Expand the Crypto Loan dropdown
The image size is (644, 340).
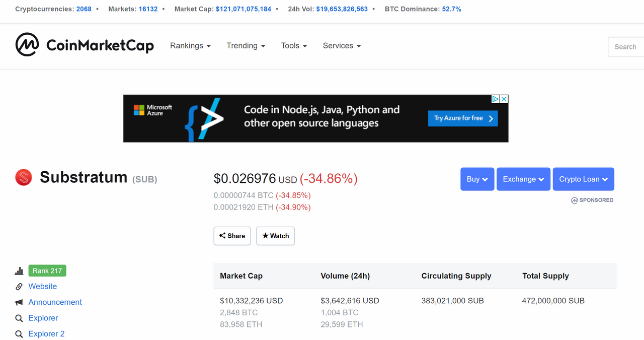pyautogui.click(x=583, y=179)
